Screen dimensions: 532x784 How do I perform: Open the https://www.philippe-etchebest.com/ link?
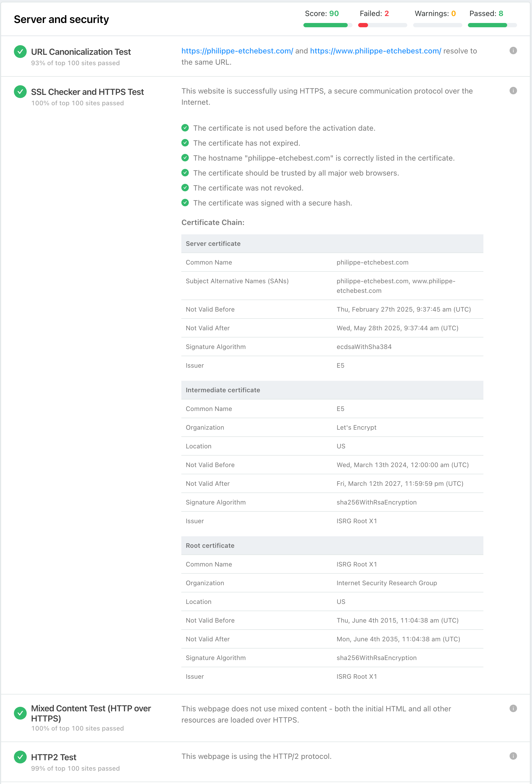coord(375,51)
